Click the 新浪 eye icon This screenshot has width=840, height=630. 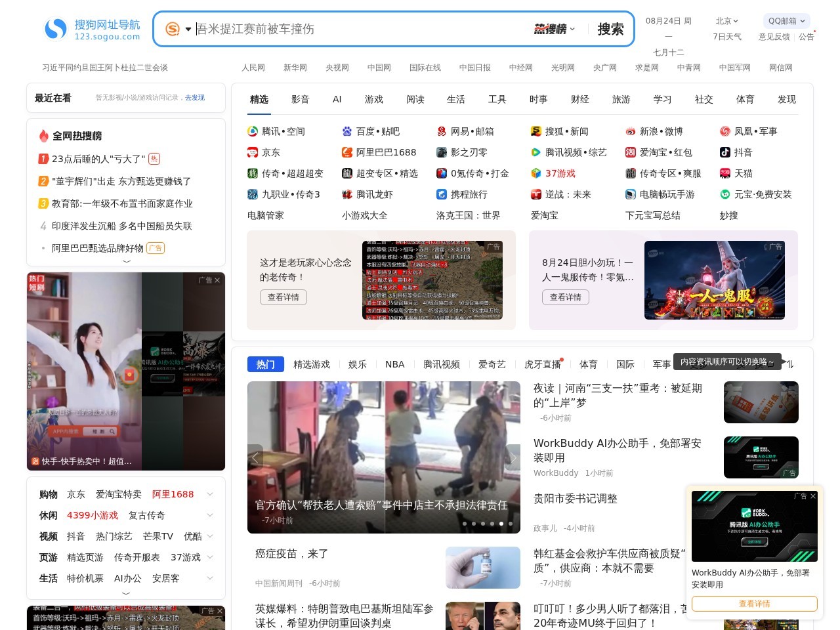coord(631,131)
